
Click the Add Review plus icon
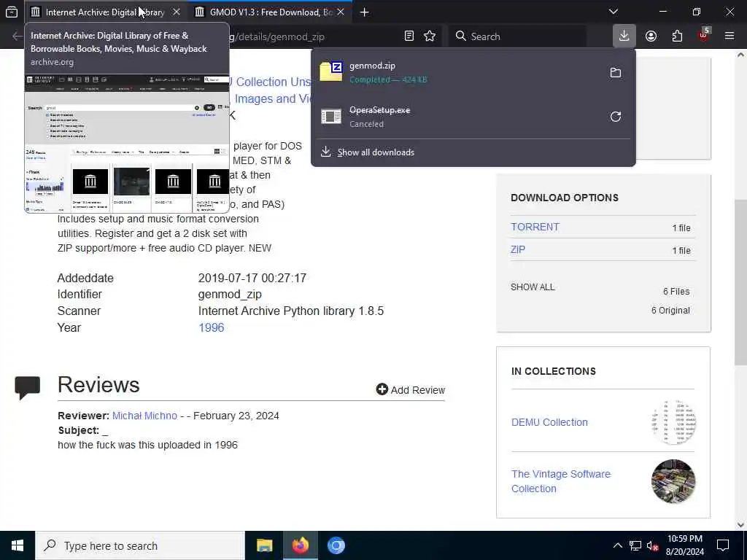point(382,389)
